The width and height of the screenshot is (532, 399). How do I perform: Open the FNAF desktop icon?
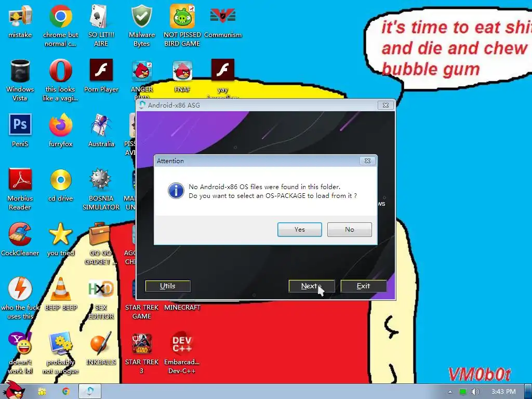[182, 76]
